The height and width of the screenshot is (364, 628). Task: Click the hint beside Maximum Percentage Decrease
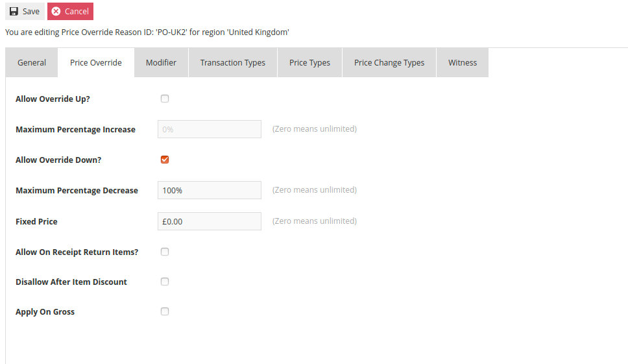pos(315,190)
